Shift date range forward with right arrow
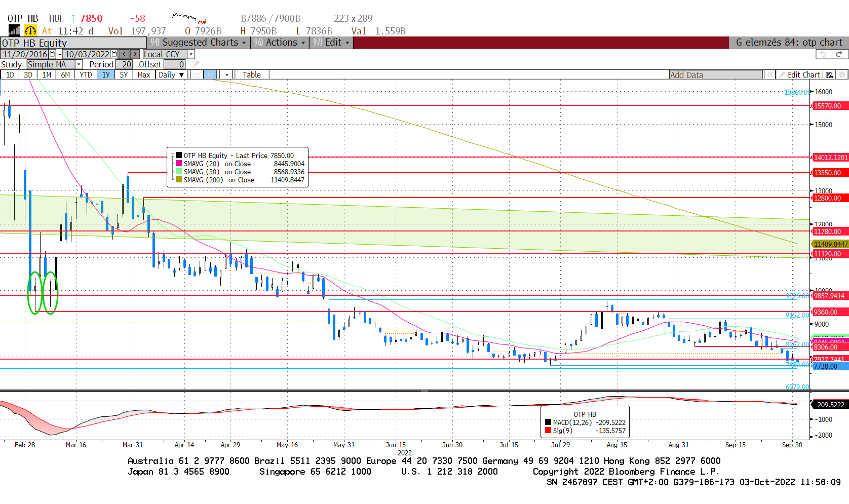The width and height of the screenshot is (849, 504). (x=135, y=54)
